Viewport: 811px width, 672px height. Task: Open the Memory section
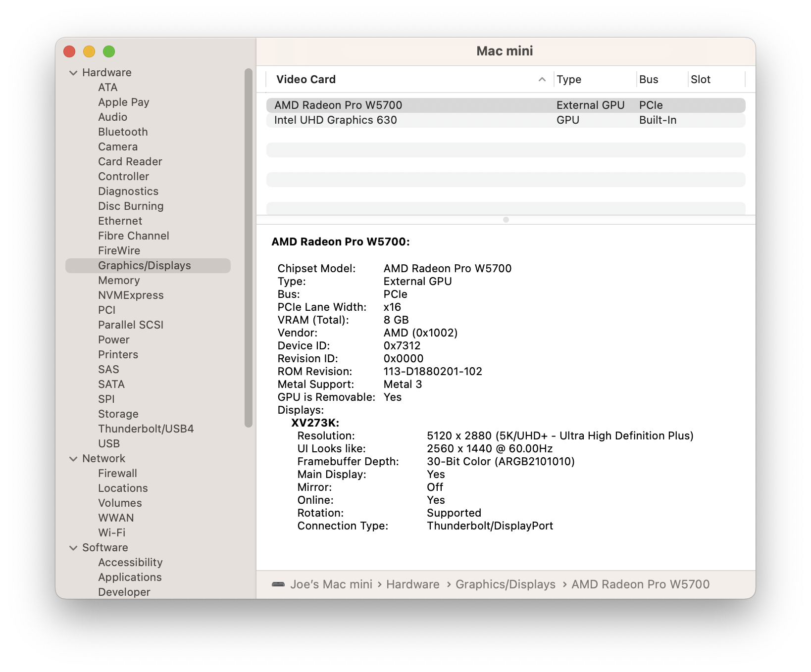pyautogui.click(x=119, y=281)
